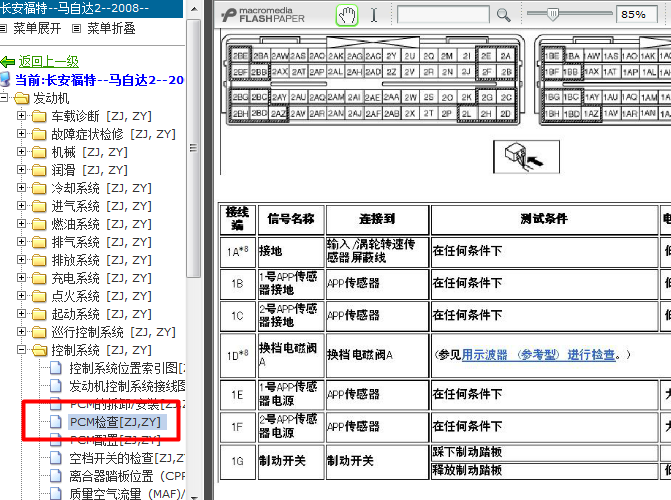
Task: Click the PCM检查 page icon
Action: click(x=56, y=422)
